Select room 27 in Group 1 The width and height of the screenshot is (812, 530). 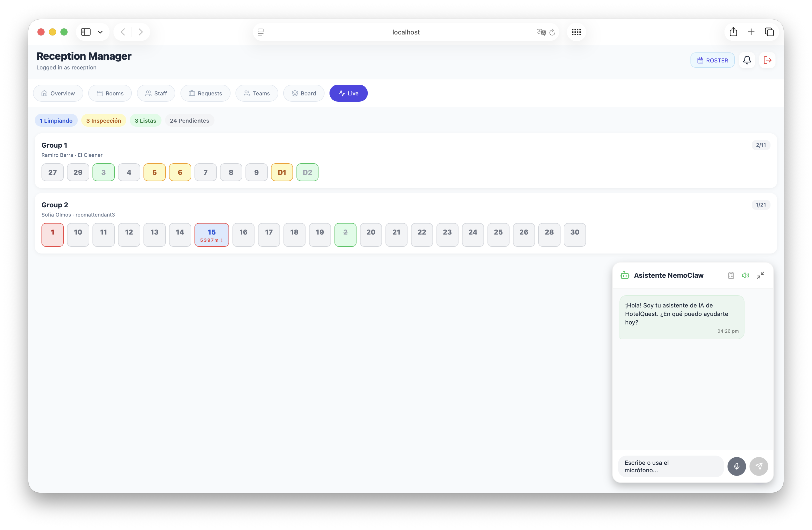[x=52, y=172]
